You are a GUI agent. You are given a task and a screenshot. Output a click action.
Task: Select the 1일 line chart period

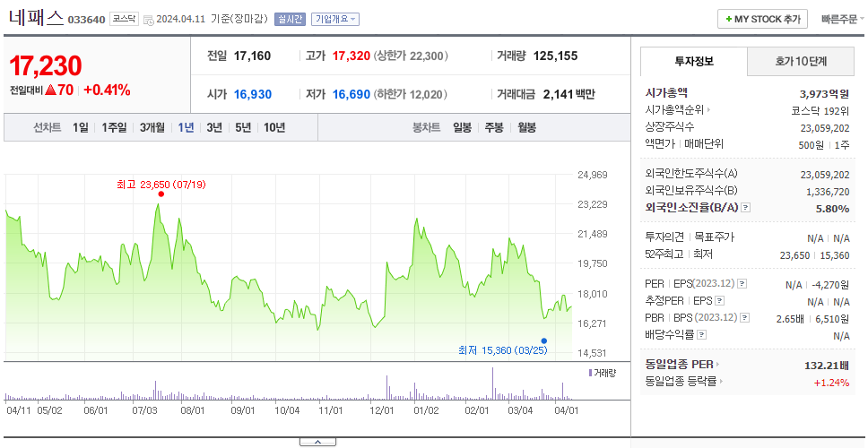tap(81, 128)
